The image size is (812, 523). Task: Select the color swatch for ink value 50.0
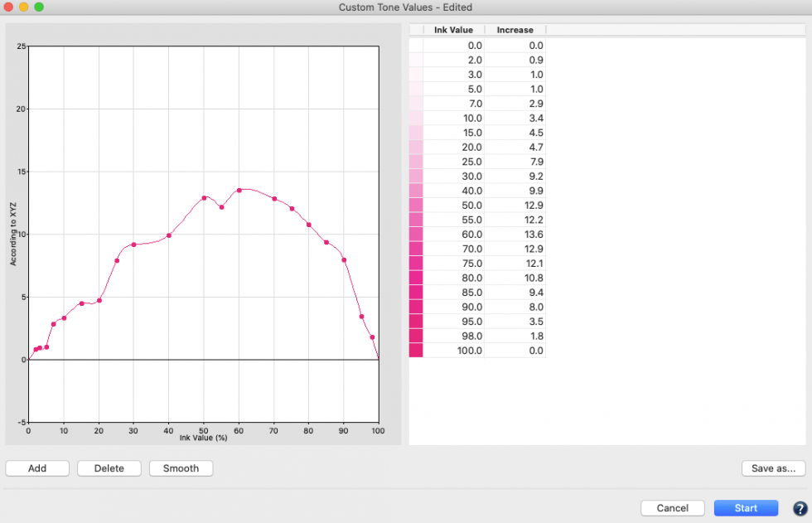click(416, 205)
